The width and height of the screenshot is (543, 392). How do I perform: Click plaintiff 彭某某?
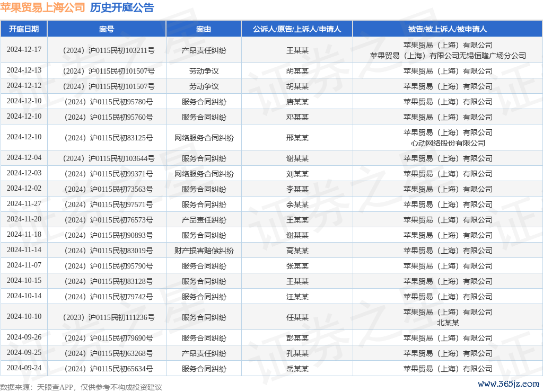(297, 338)
